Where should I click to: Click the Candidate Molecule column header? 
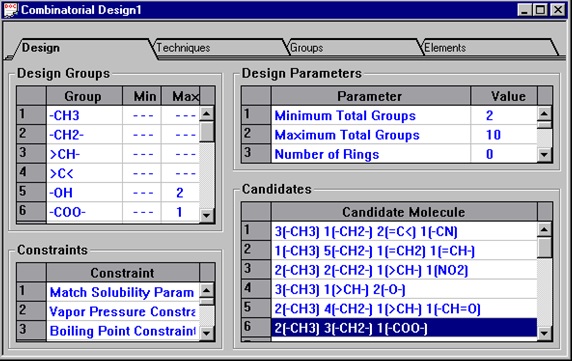pyautogui.click(x=404, y=212)
